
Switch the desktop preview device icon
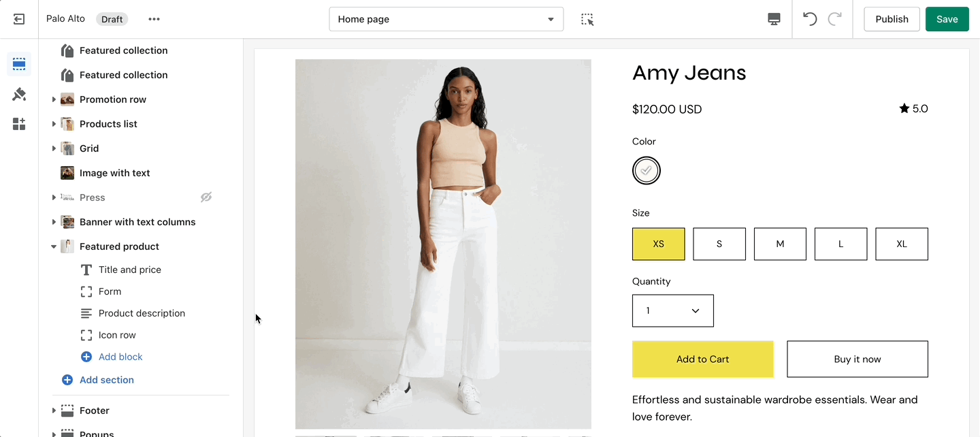tap(774, 19)
